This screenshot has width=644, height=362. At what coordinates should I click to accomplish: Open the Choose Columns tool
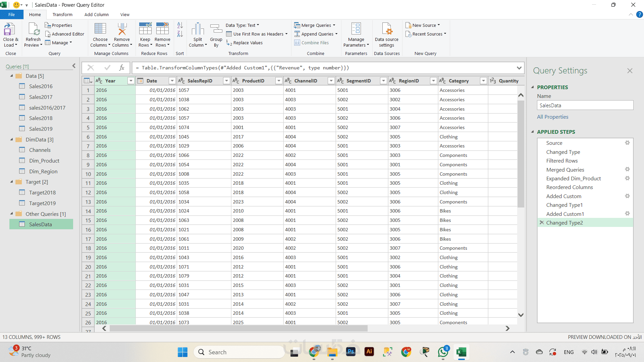point(100,29)
